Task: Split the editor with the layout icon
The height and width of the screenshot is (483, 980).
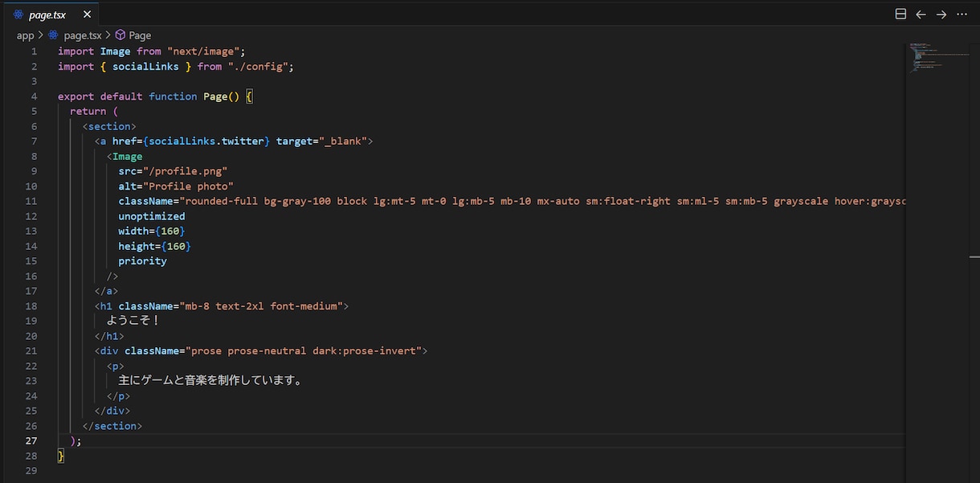Action: [x=900, y=14]
